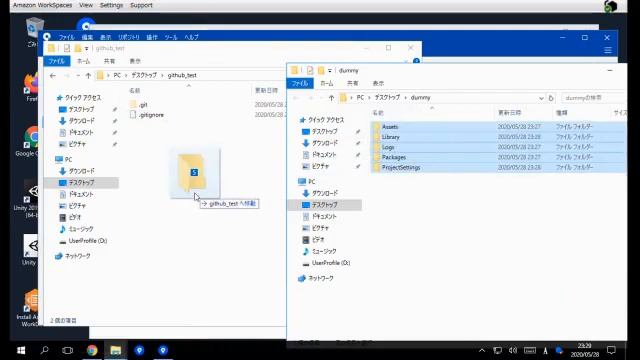Open GitHub Desktop hamburger menu icon
The height and width of the screenshot is (360, 640).
point(608,50)
